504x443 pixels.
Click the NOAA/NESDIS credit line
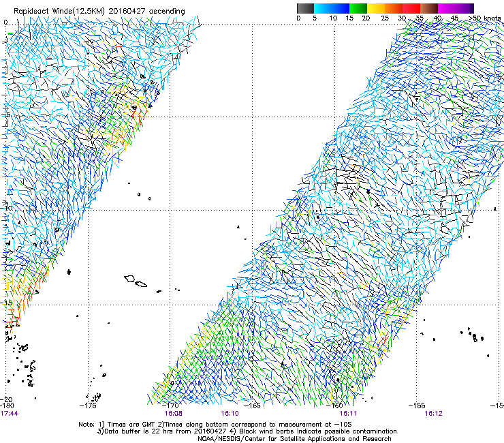(294, 439)
